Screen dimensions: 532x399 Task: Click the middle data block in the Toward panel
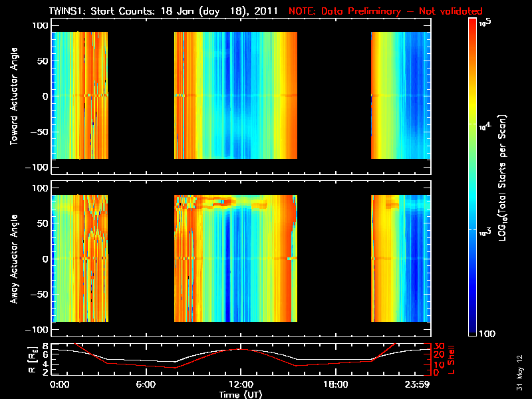click(x=235, y=95)
